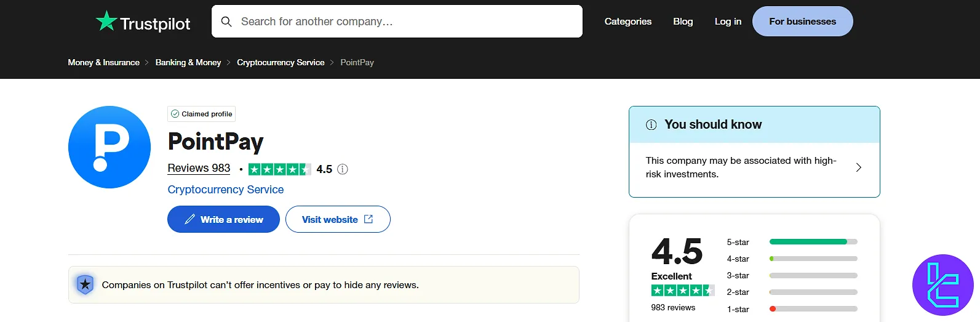Click the search magnifier icon
The height and width of the screenshot is (322, 980).
pos(226,22)
